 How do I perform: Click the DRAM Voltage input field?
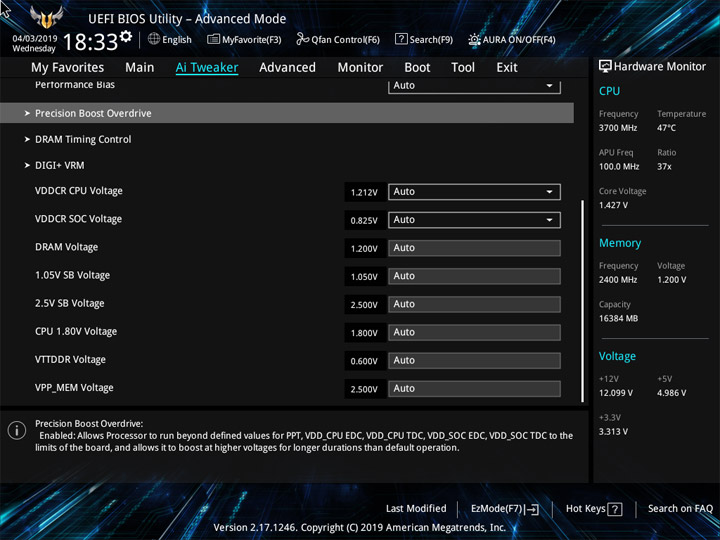pyautogui.click(x=474, y=248)
